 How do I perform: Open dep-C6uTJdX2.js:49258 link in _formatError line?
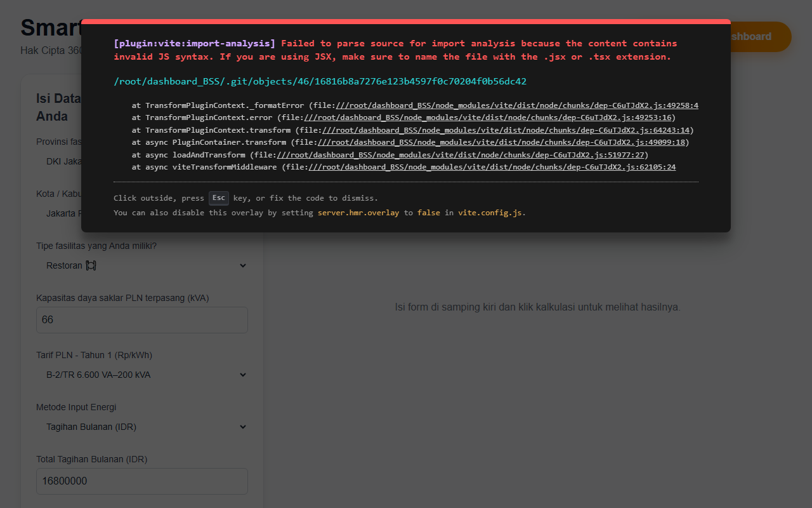(517, 105)
